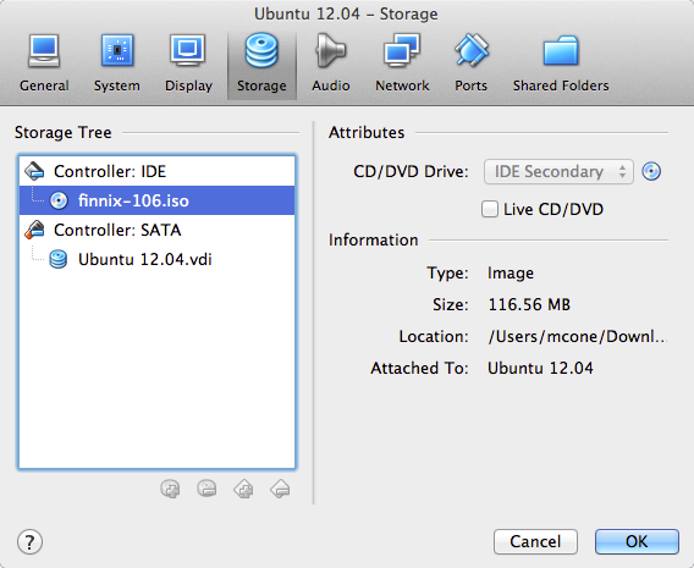Screen dimensions: 694x568
Task: Open the System settings section
Action: (x=117, y=62)
